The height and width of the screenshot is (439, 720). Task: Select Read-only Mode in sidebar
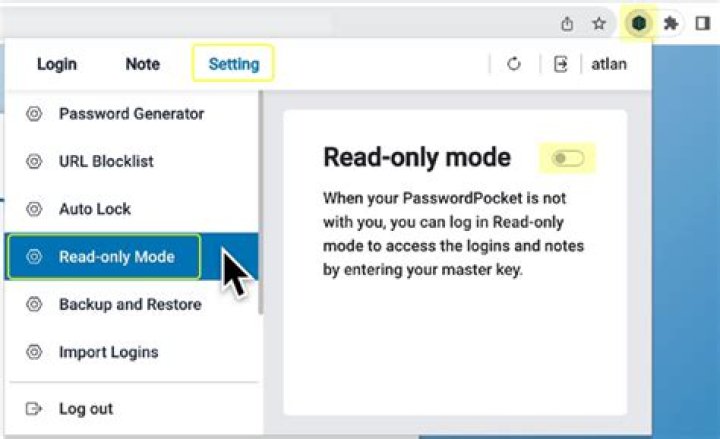click(x=132, y=257)
